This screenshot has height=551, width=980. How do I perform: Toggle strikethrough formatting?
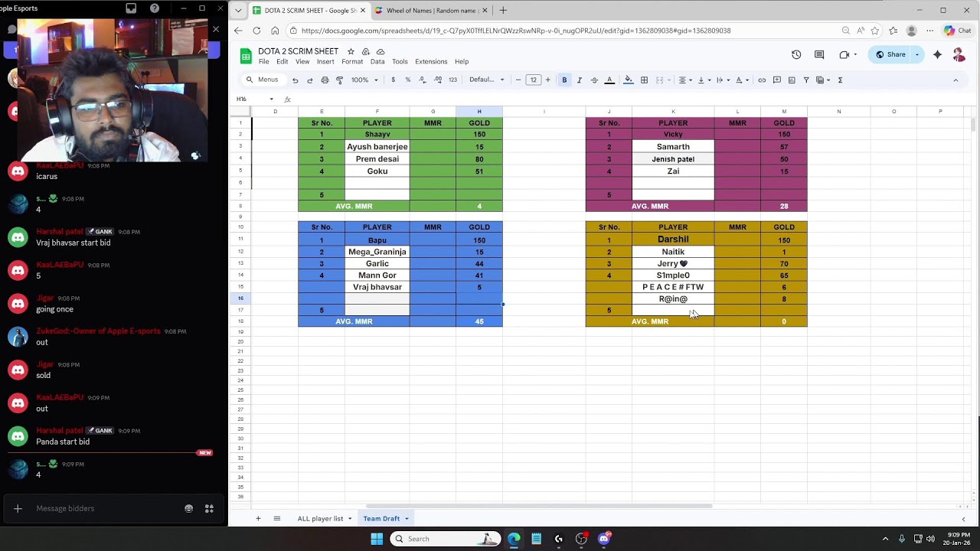coord(594,80)
